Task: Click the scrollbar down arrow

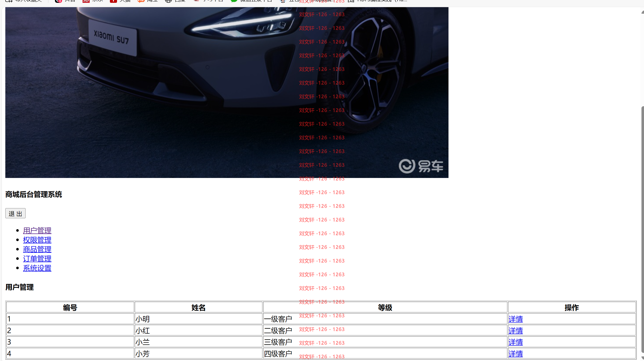Action: tap(642, 358)
